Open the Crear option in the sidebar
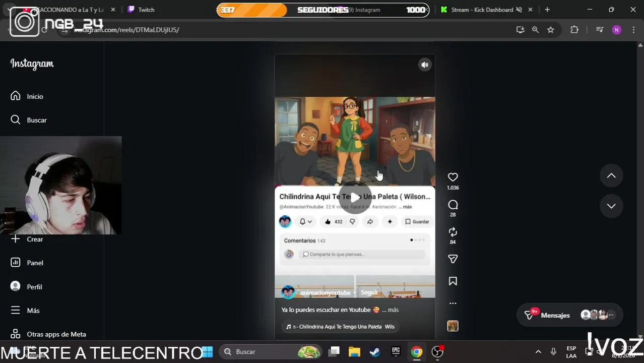The width and height of the screenshot is (644, 363). tap(28, 239)
